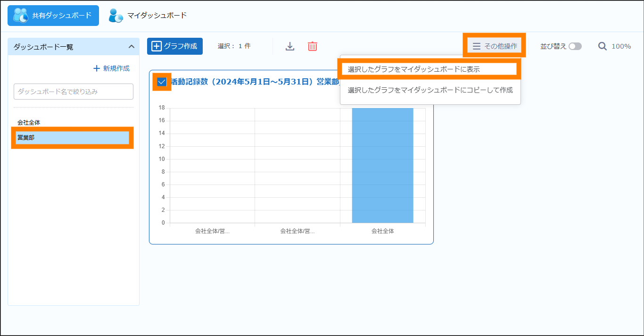Click the shared dashboard people icon
Image resolution: width=644 pixels, height=336 pixels.
pyautogui.click(x=21, y=16)
